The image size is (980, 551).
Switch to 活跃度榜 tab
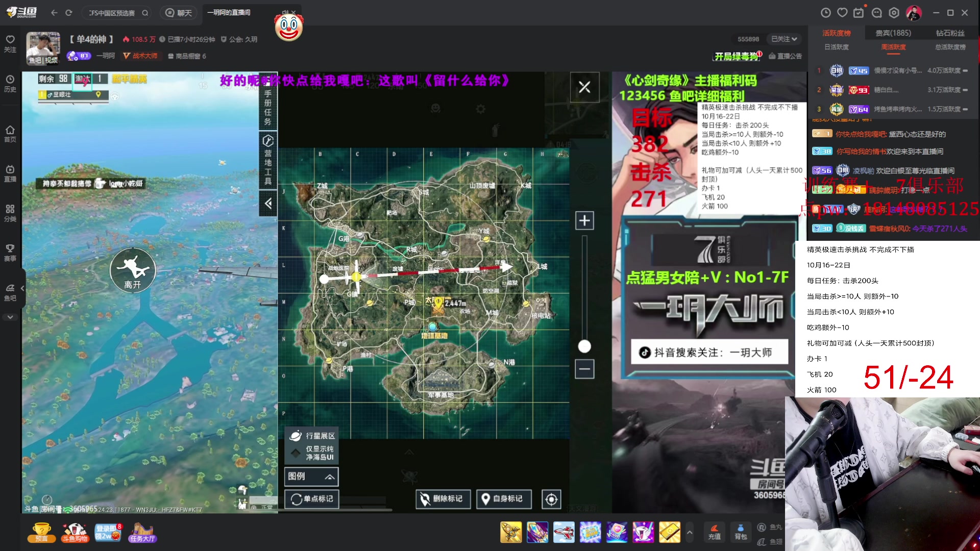(837, 33)
